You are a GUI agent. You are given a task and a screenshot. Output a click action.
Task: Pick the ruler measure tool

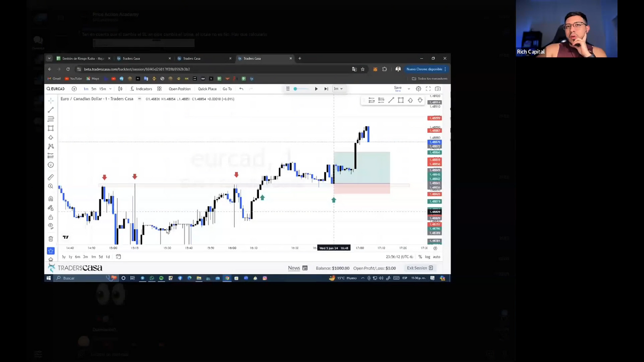tap(51, 177)
